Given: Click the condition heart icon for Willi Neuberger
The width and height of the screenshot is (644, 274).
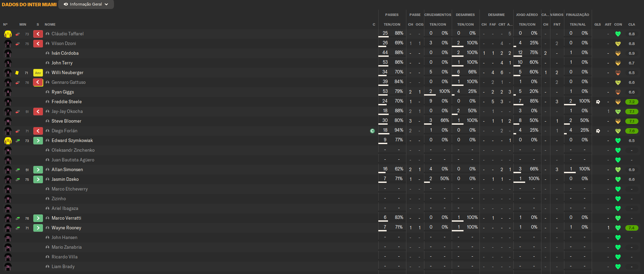Looking at the screenshot, I should 618,73.
